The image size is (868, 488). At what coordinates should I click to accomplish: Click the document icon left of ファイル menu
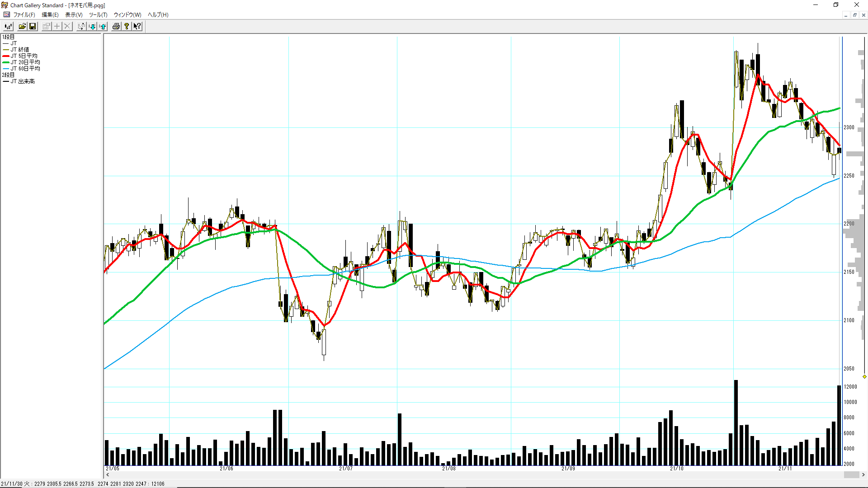pos(7,15)
